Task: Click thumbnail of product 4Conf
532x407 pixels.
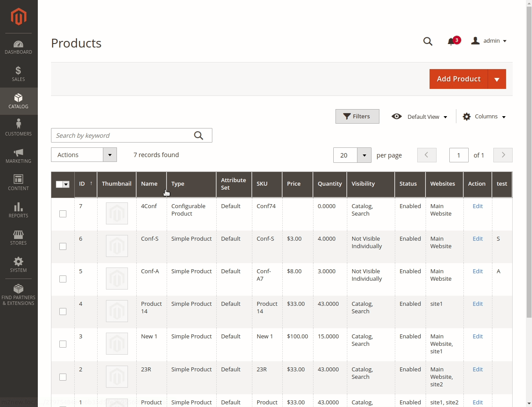Action: click(x=117, y=213)
